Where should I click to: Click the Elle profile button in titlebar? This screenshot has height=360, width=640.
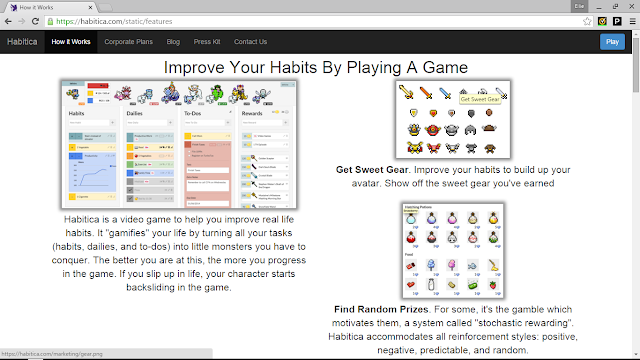click(579, 6)
